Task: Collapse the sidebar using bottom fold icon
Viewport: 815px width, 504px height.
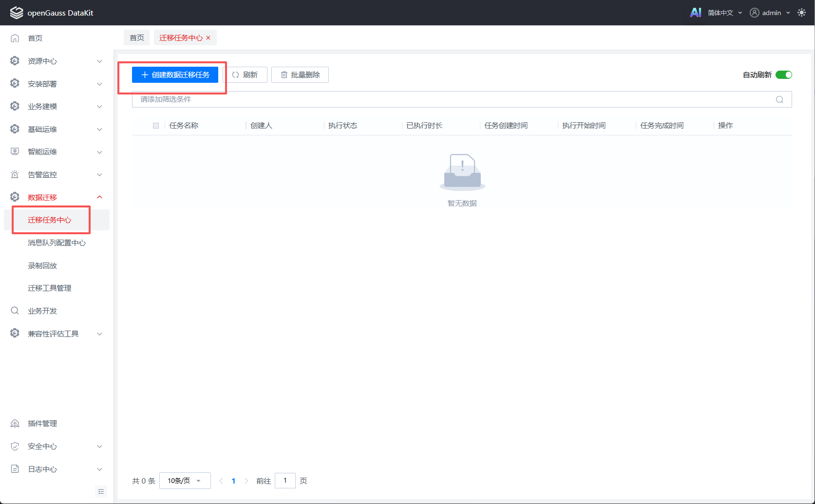Action: click(x=101, y=491)
